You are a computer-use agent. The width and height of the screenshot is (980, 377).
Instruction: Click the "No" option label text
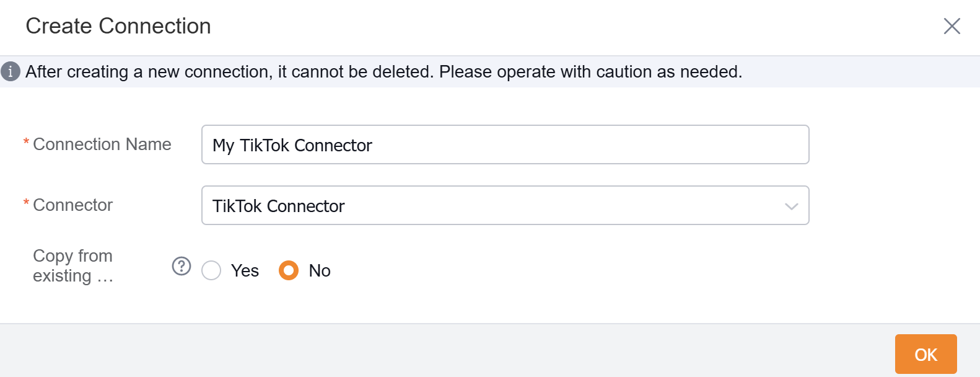click(x=320, y=271)
